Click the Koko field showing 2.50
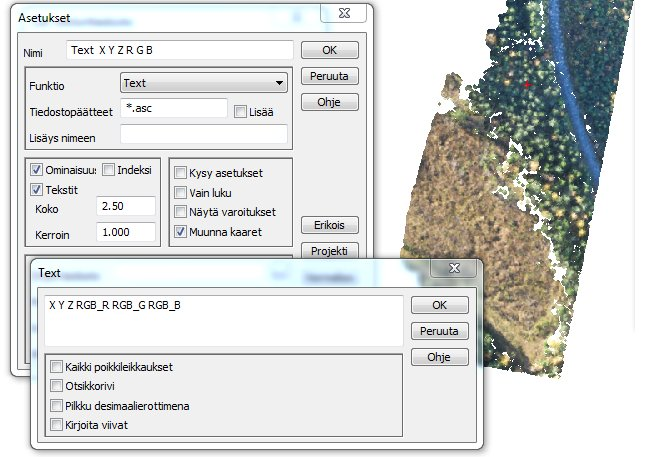This screenshot has height=457, width=658. [x=126, y=206]
